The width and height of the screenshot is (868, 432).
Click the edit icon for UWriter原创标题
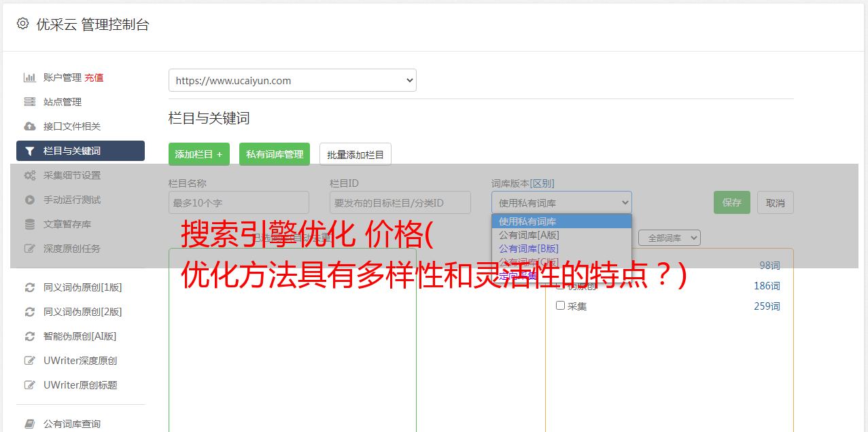click(30, 385)
